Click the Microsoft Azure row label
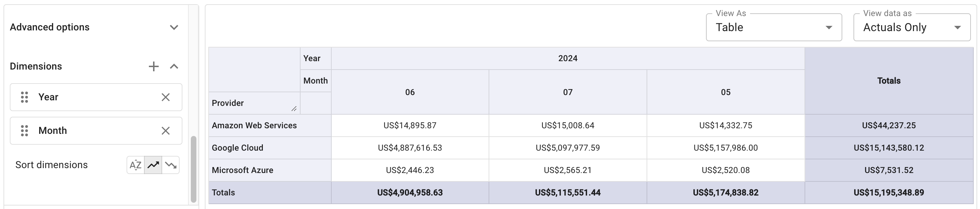The height and width of the screenshot is (209, 980). coord(242,170)
